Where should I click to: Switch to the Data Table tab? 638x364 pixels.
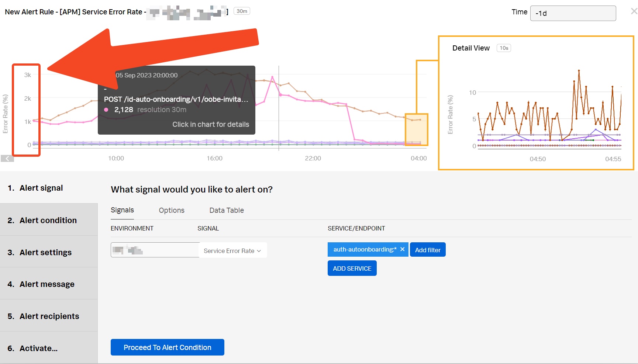click(226, 210)
